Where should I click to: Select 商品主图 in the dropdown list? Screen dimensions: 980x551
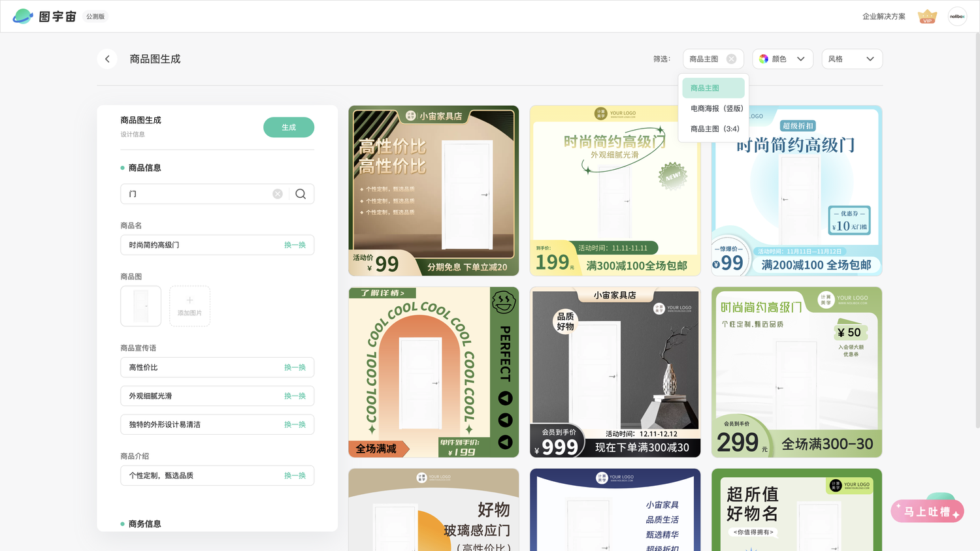pos(713,88)
